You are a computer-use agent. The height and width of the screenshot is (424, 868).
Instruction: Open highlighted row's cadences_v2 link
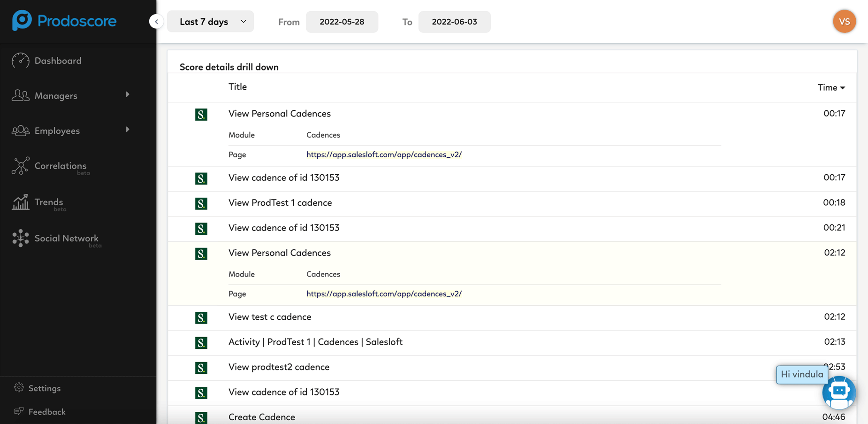[x=384, y=294]
